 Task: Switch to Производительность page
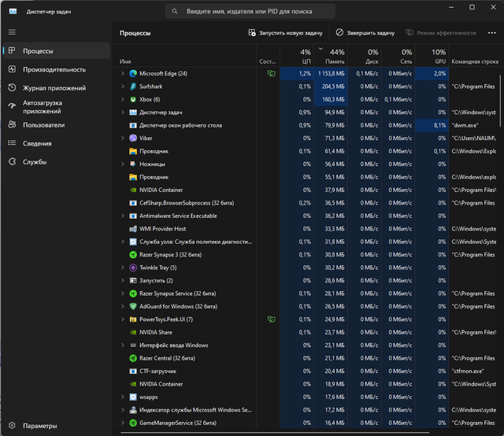coord(57,69)
